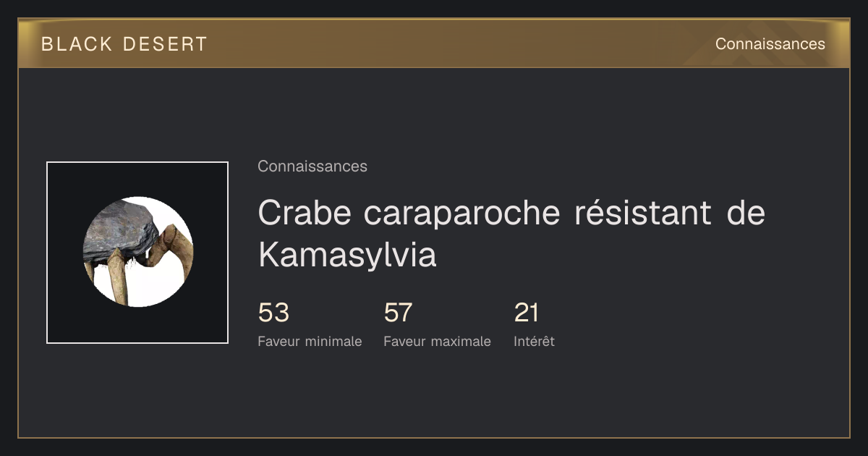The height and width of the screenshot is (456, 868).
Task: Click empty middle of gold header banner
Action: 456,44
